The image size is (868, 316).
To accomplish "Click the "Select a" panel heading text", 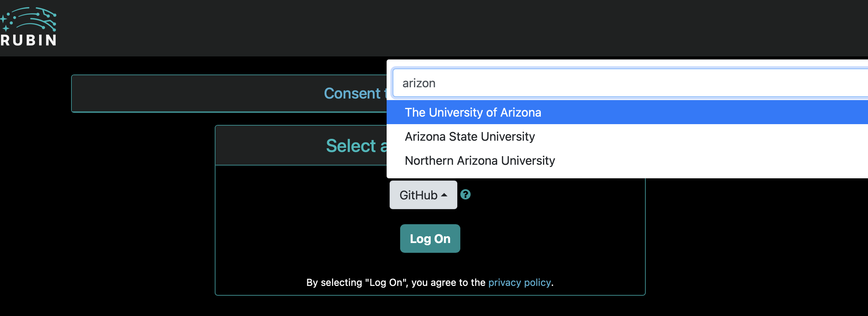I will coord(356,146).
